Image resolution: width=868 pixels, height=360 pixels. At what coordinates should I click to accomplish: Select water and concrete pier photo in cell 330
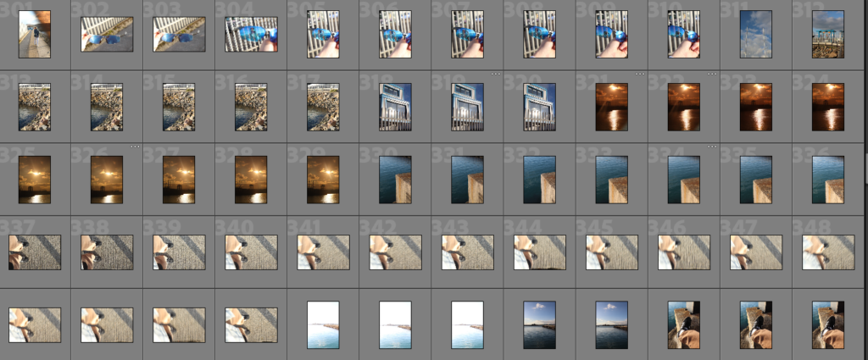[395, 179]
